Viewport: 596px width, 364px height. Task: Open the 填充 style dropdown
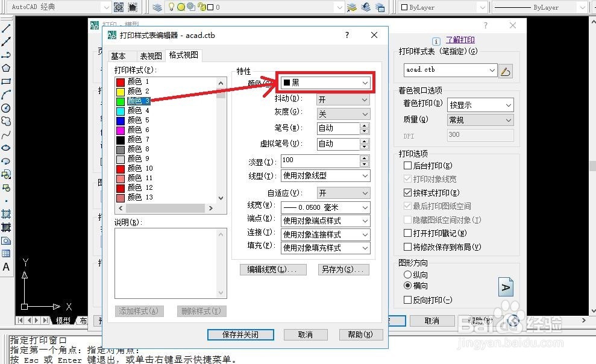click(325, 248)
